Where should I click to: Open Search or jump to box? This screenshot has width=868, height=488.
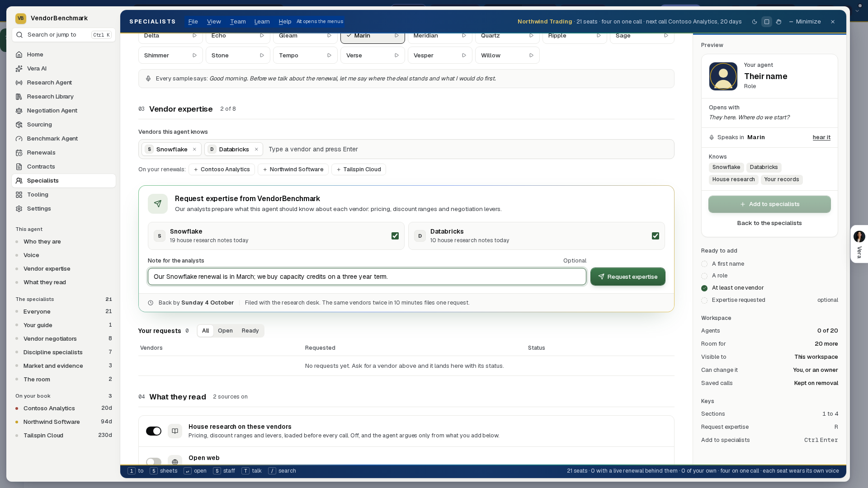tap(64, 35)
